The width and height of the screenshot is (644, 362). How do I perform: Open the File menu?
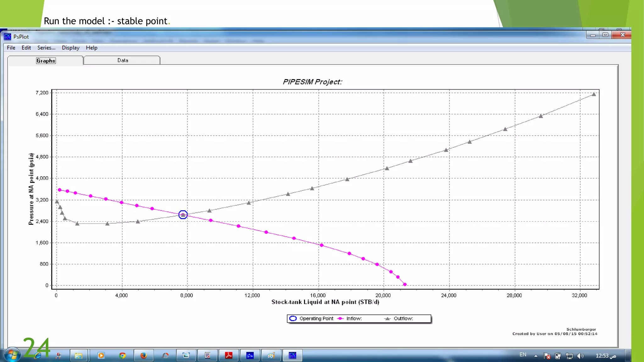tap(11, 48)
